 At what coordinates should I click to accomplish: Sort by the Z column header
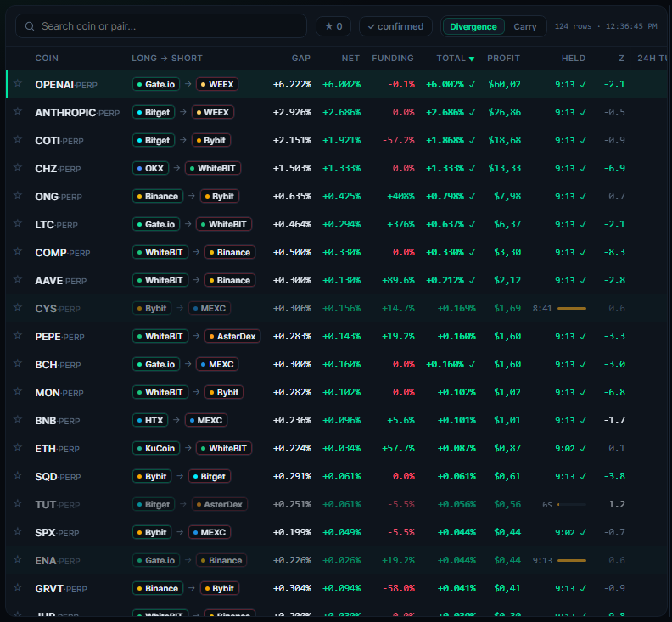[621, 59]
